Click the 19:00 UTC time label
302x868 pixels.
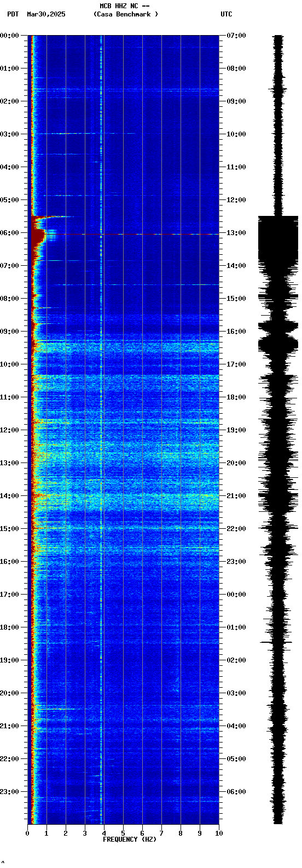point(236,430)
